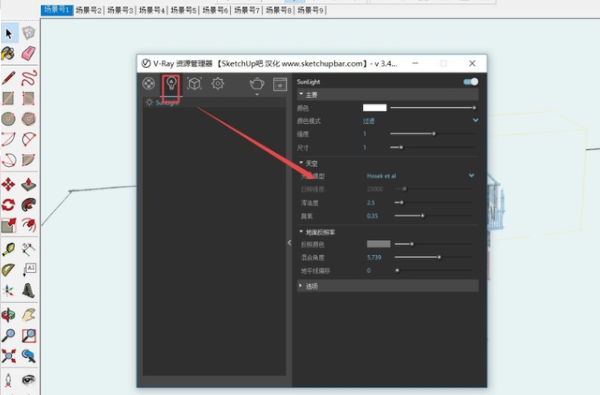Viewport: 600px width, 395px height.
Task: Pick the Polygon tool
Action: coord(29,119)
